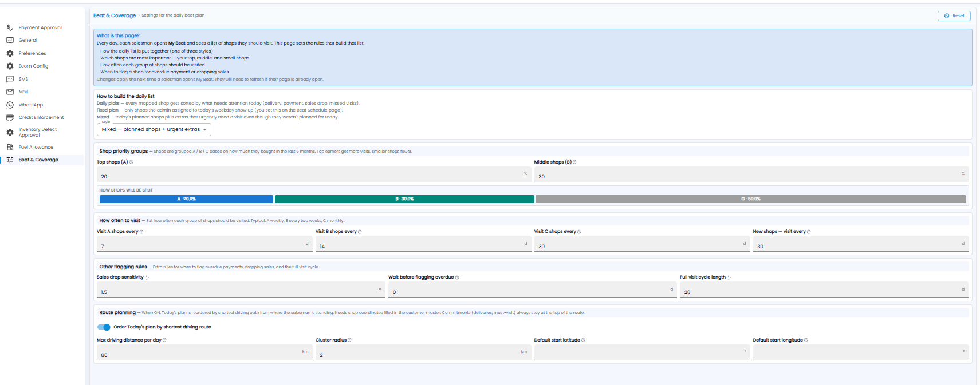Screen dimensions: 980x385
Task: Click info icon beside Full visit cycle length
Action: point(729,277)
